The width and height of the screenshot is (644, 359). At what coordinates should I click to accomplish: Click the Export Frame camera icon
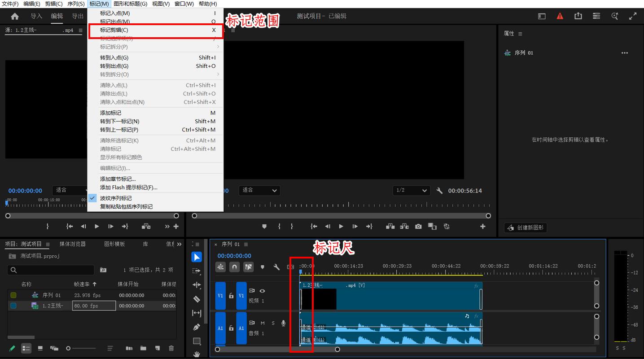click(418, 227)
